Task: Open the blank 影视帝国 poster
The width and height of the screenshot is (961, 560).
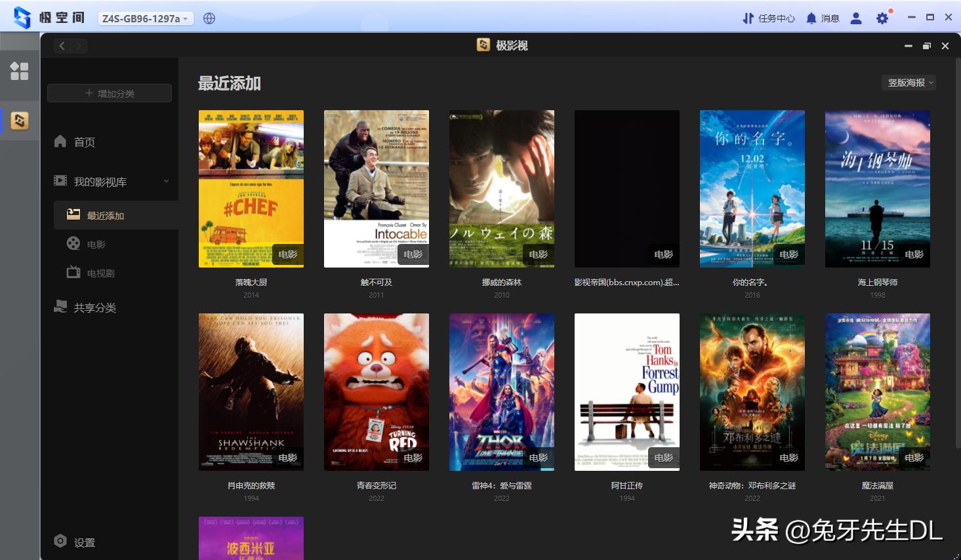Action: coord(627,189)
